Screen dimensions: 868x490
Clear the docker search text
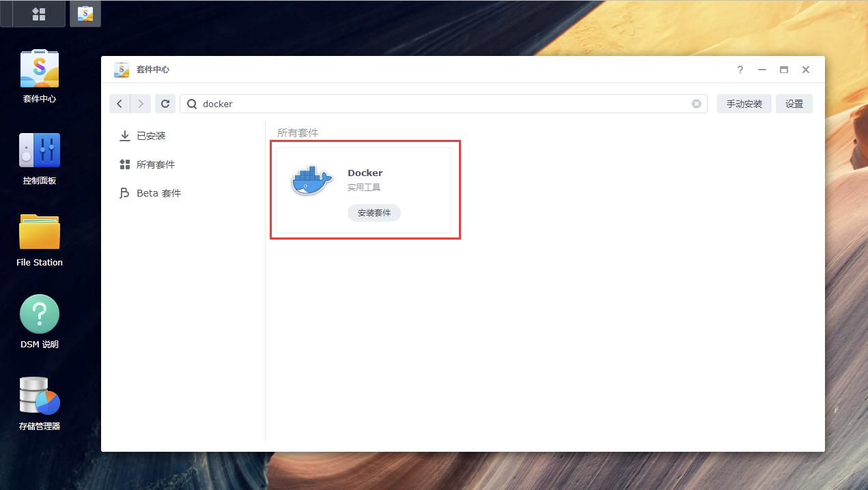696,103
